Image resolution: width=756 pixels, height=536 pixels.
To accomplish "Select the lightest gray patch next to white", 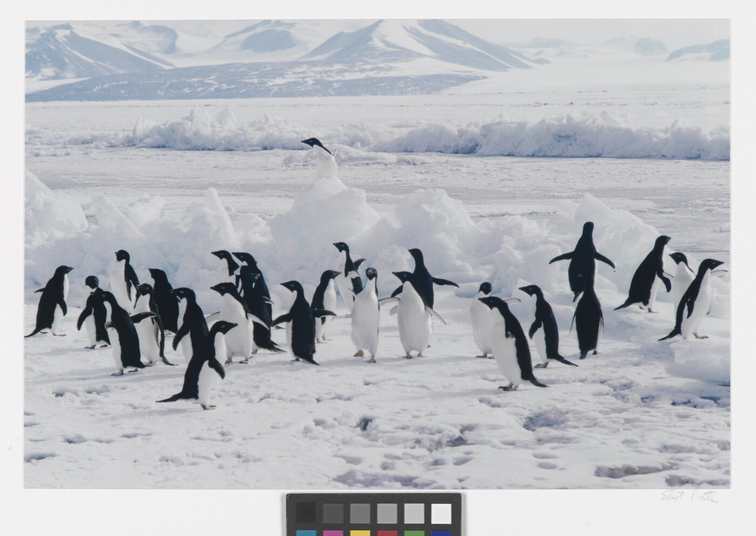I will (x=414, y=513).
